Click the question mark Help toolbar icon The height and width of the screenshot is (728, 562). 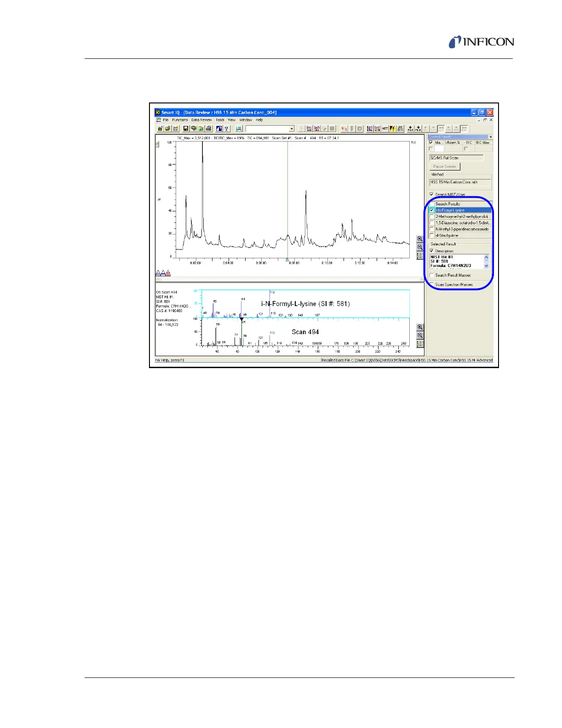pos(227,129)
